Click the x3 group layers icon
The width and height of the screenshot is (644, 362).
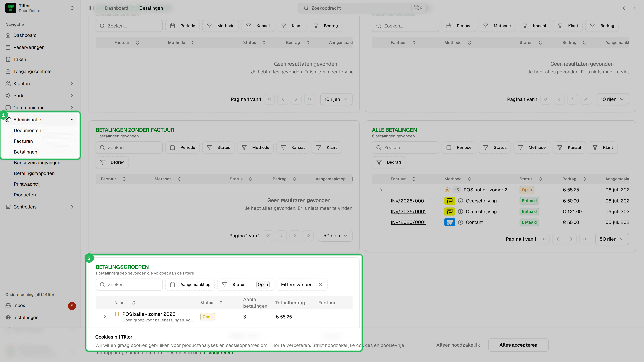pos(447,190)
